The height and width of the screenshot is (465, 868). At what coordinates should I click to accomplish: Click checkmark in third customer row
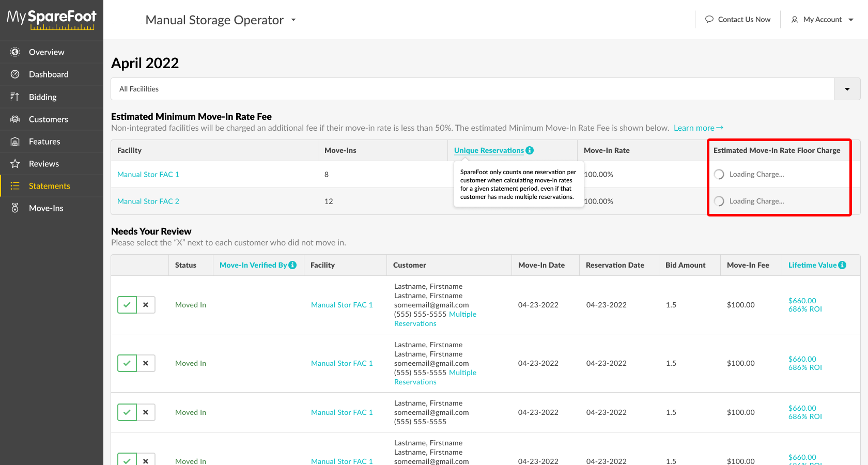127,412
